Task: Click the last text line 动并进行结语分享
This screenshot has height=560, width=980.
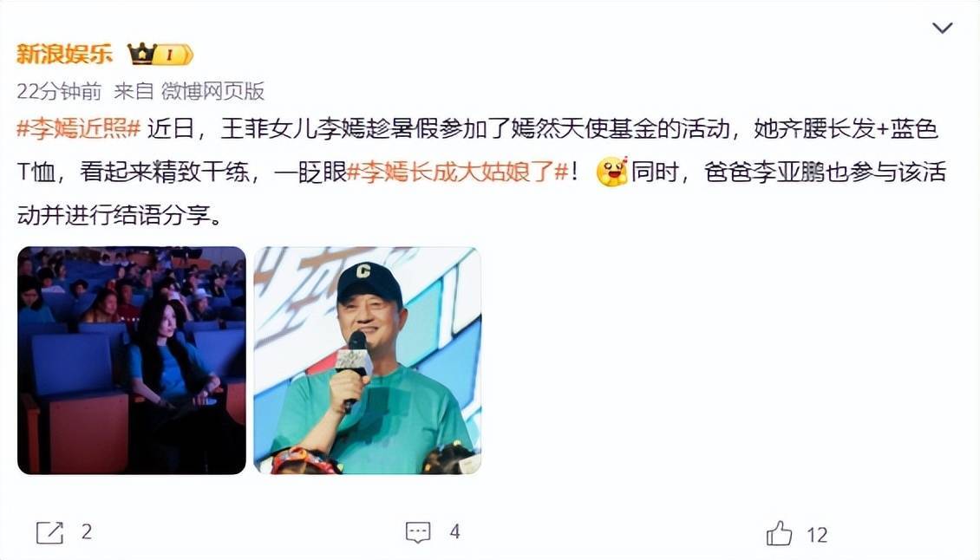Action: 119,216
